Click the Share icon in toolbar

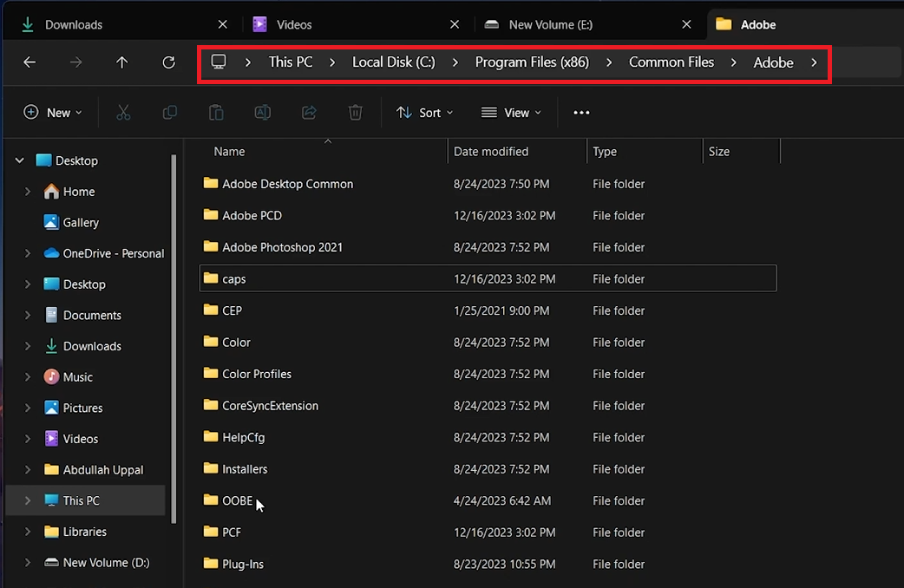point(309,113)
